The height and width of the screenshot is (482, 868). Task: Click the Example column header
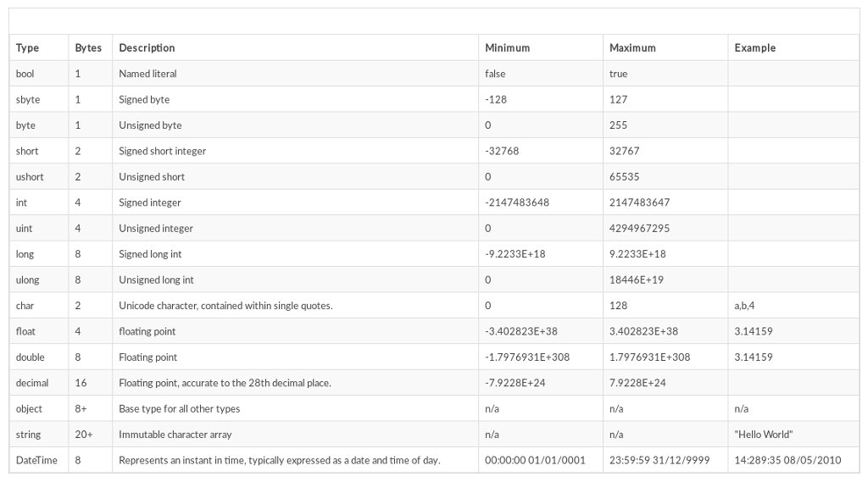(755, 48)
